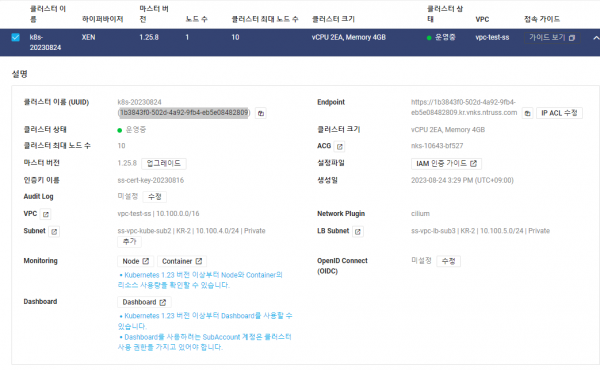
Task: Click the 가이드 보기 button
Action: [552, 37]
